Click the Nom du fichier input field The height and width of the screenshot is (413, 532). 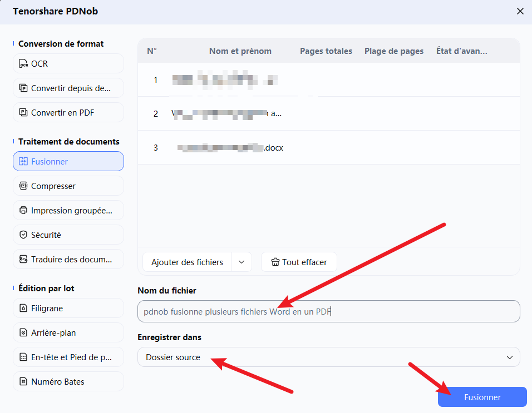coord(328,311)
